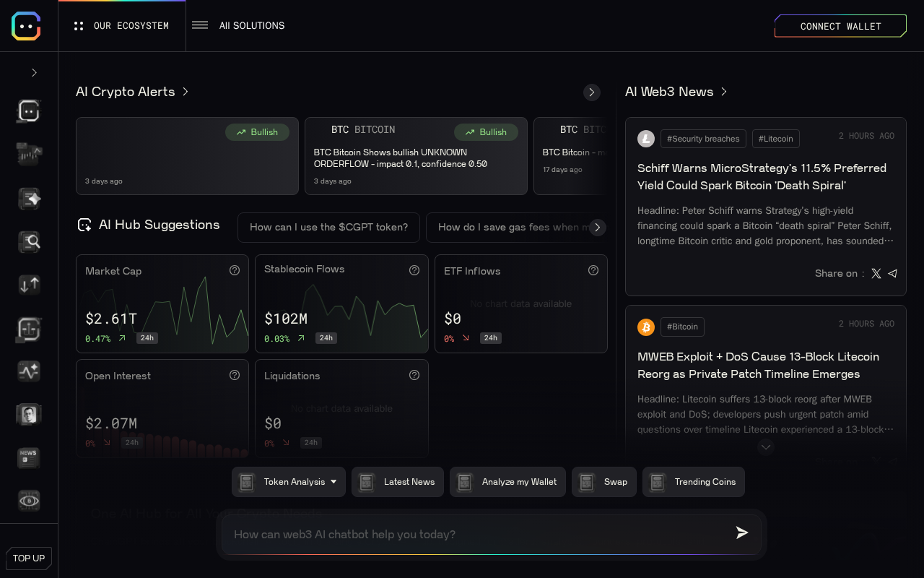Click the Bullish badge on the BTC Bitcoin alert

pos(486,132)
